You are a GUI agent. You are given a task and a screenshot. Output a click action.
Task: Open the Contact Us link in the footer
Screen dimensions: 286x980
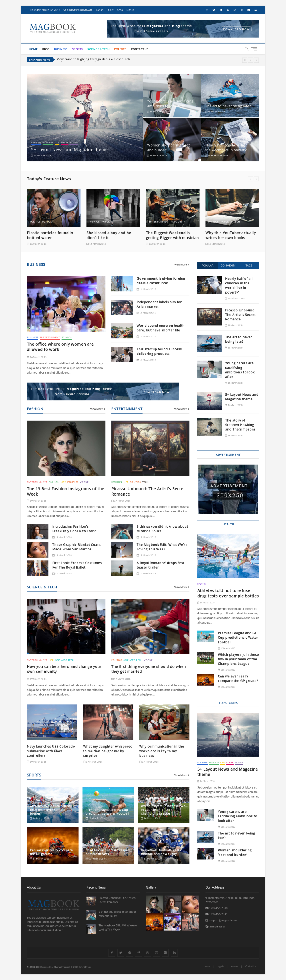251,966
